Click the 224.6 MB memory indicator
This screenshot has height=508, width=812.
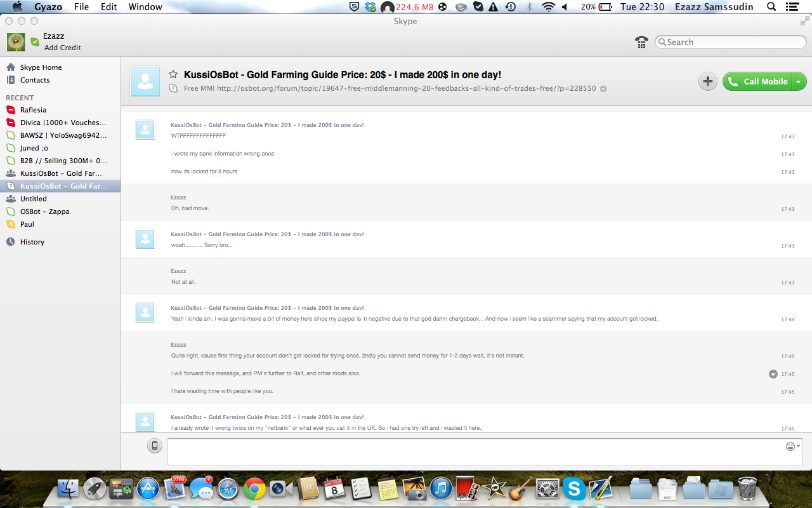[x=415, y=7]
